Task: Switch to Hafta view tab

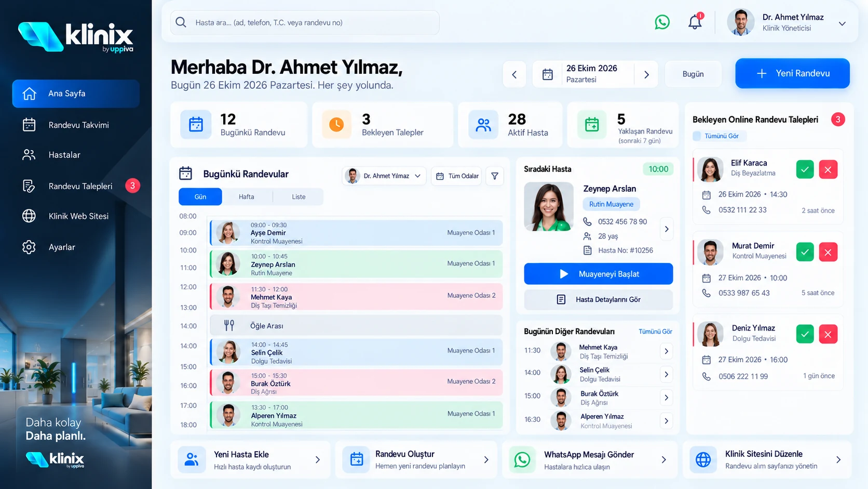Action: coord(247,197)
